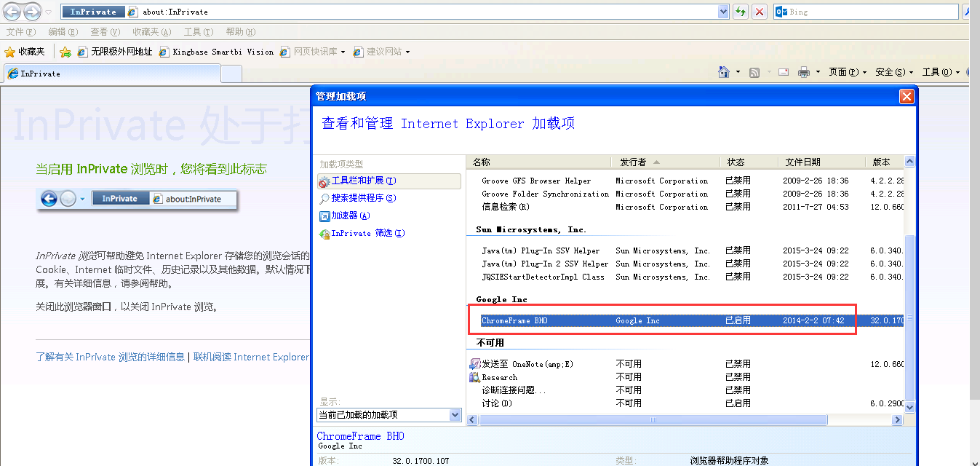
Task: Click the green Refresh icon beside address bar
Action: 741,12
